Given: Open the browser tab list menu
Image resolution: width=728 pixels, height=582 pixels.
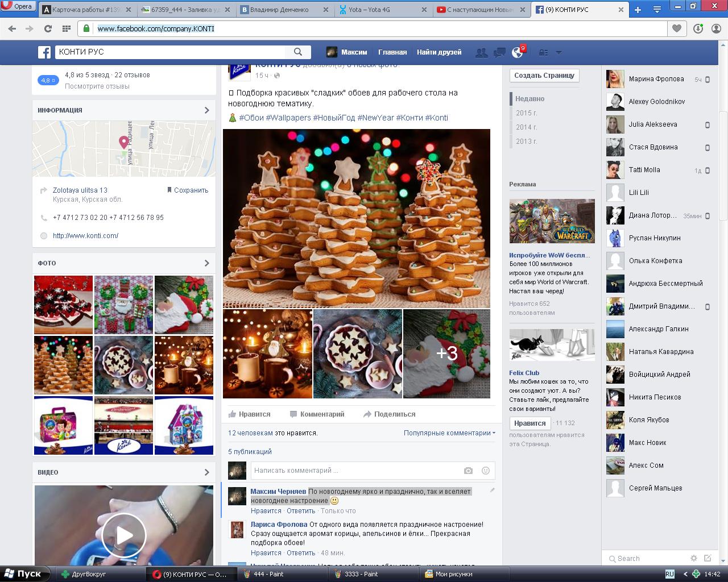Looking at the screenshot, I should point(657,10).
